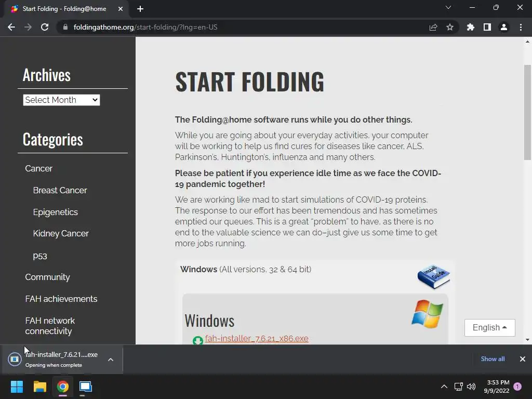Open the volume tray icon
This screenshot has height=399, width=532.
coord(471,387)
